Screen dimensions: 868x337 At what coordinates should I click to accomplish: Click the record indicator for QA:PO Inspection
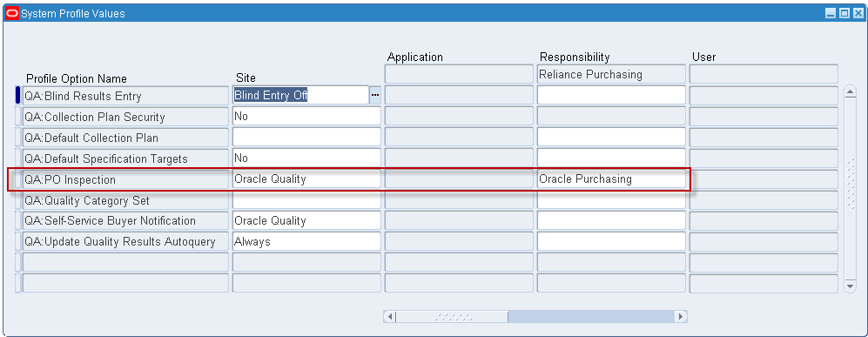point(17,180)
